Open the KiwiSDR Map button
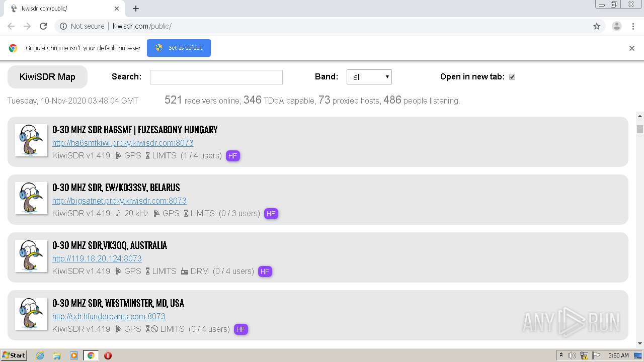The image size is (644, 362). coord(47,77)
